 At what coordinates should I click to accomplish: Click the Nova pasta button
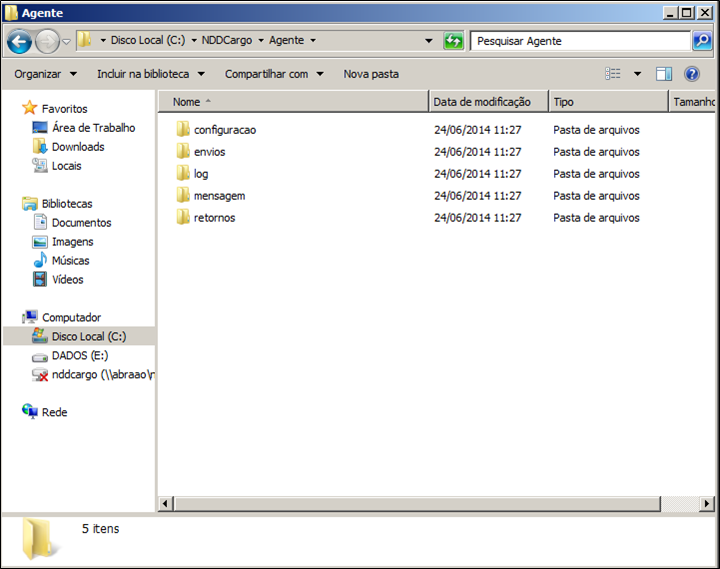(x=371, y=74)
